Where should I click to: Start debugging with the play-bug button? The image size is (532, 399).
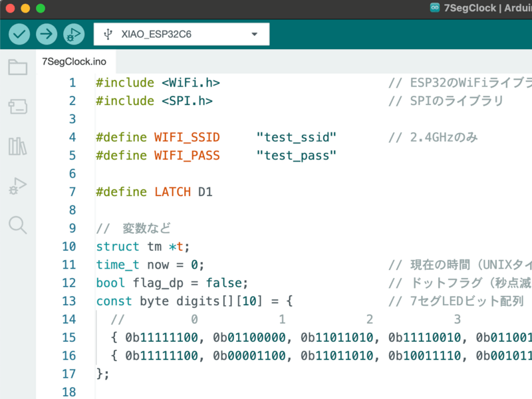click(74, 34)
